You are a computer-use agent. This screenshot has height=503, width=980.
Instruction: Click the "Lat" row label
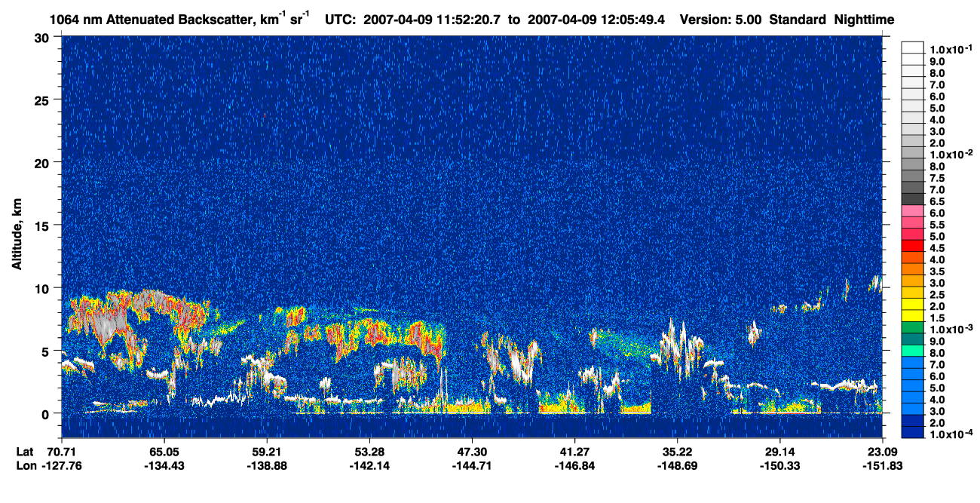point(25,452)
